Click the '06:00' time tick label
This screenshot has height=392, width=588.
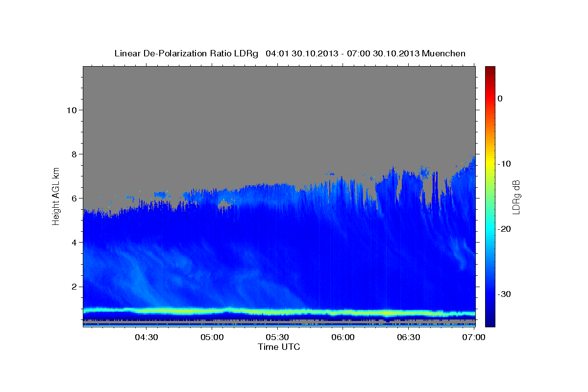[x=343, y=337]
